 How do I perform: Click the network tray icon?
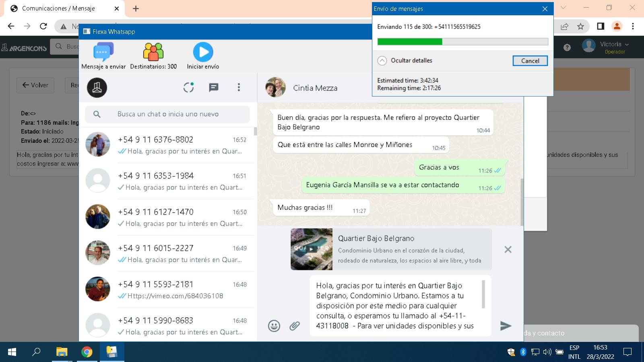click(x=535, y=352)
